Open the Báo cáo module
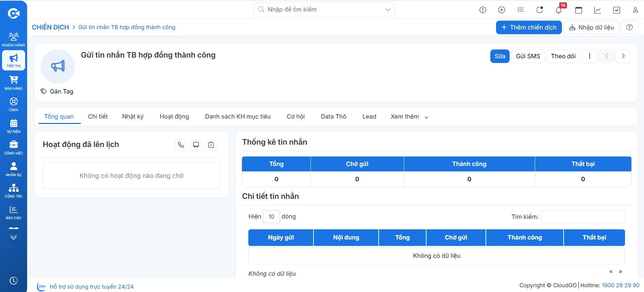The width and height of the screenshot is (644, 292). tap(14, 212)
